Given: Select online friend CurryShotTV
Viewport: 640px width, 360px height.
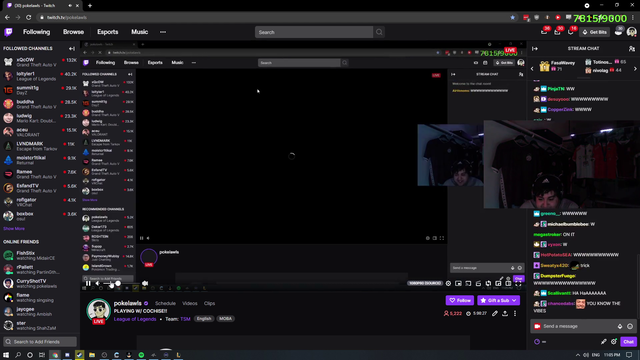Looking at the screenshot, I should 40,283.
